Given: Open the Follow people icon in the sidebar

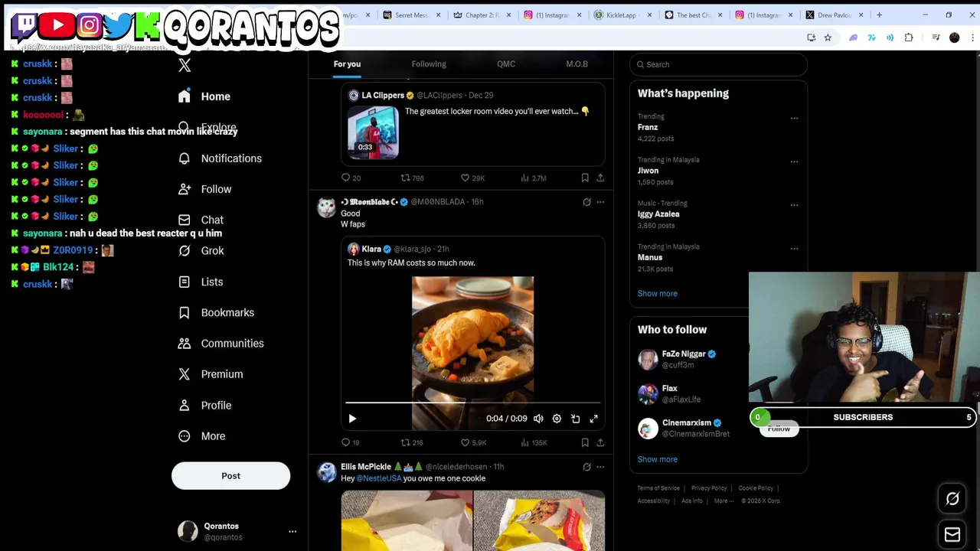Looking at the screenshot, I should pyautogui.click(x=185, y=189).
